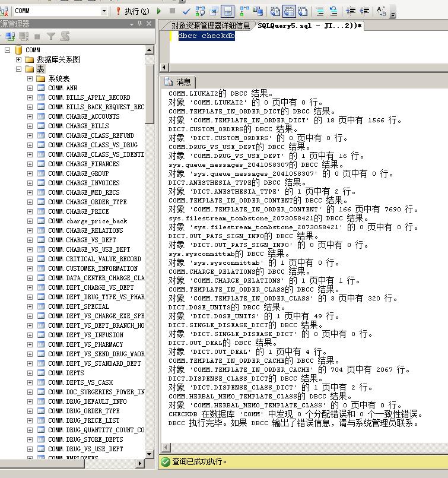This screenshot has width=448, height=478.
Task: Select COMM.charge_price_back in the tree
Action: coord(88,221)
